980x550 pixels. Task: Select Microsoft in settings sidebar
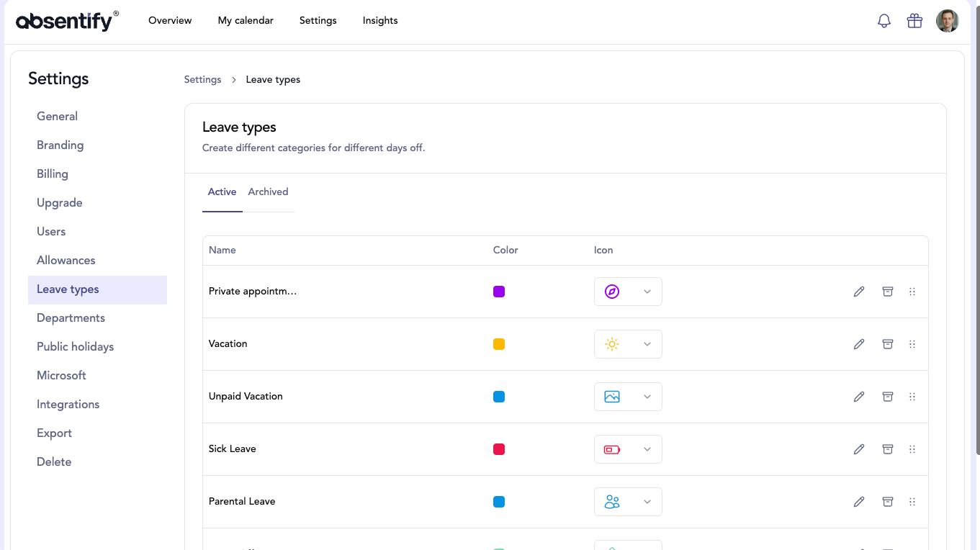(97, 376)
